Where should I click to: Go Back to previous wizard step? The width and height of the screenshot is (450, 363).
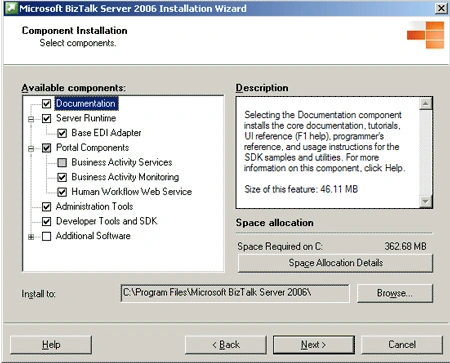[226, 345]
